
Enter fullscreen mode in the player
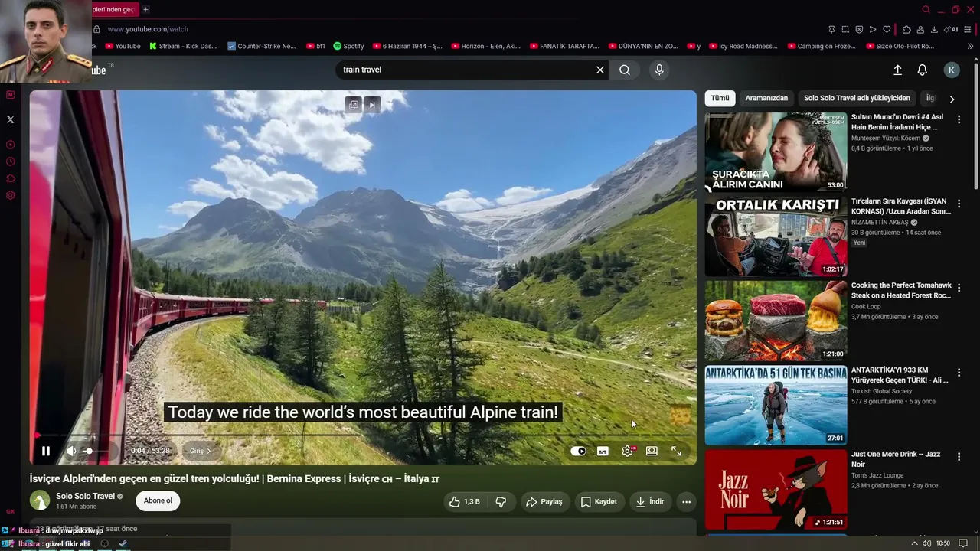[x=676, y=452]
